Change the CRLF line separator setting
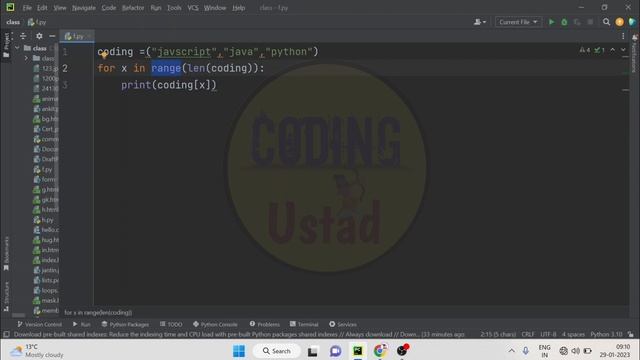 pos(528,334)
